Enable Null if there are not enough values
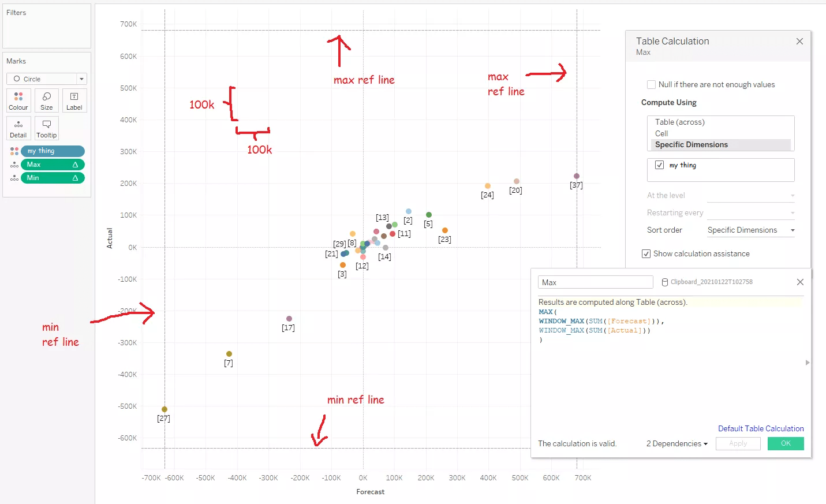 (x=652, y=84)
